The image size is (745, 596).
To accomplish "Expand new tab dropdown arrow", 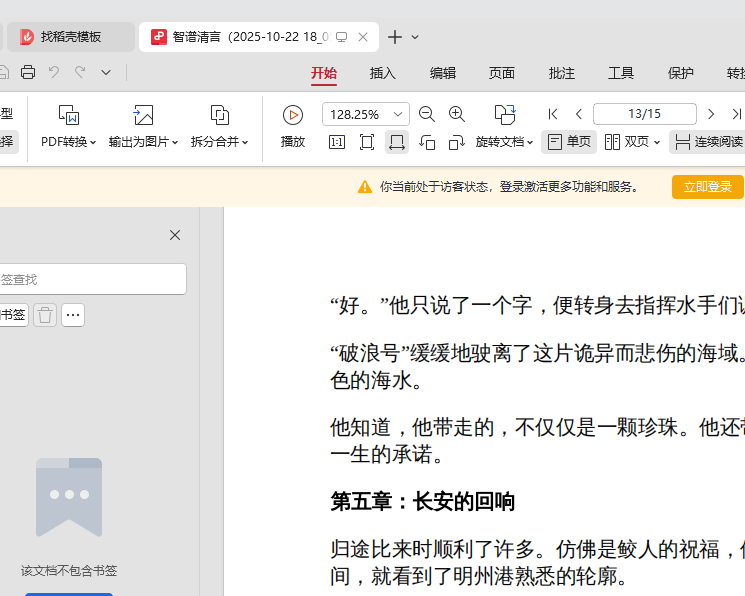I will [x=415, y=37].
